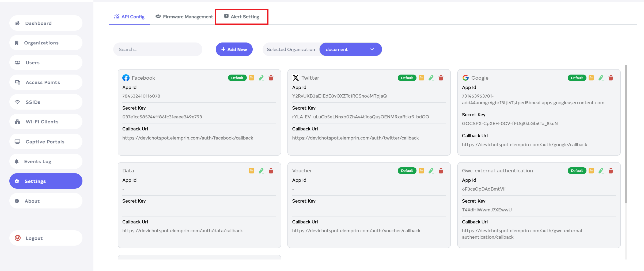Delete the Voucher API config

[441, 171]
